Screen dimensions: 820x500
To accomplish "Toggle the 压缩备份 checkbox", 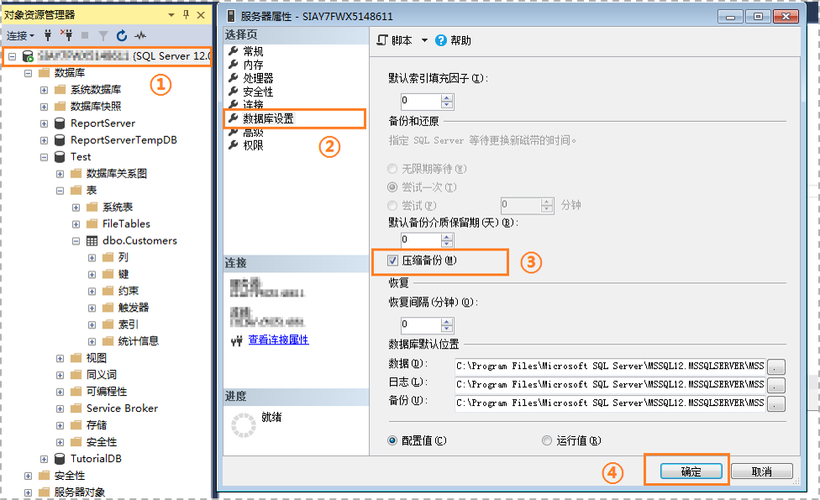I will click(x=393, y=260).
